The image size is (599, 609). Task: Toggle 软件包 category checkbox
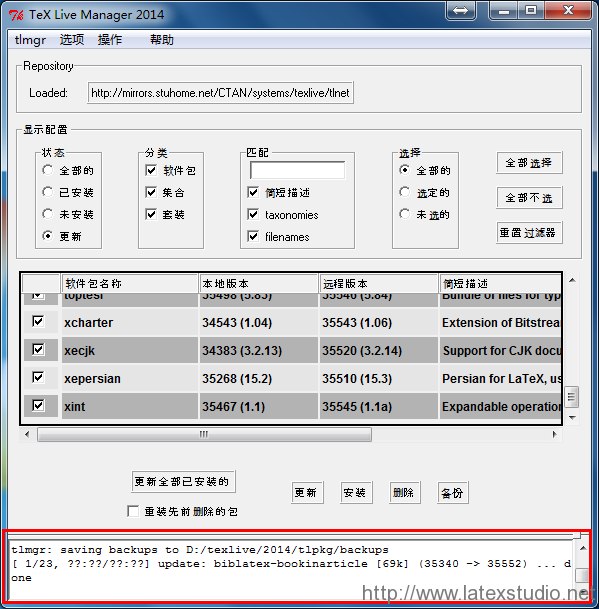click(151, 170)
